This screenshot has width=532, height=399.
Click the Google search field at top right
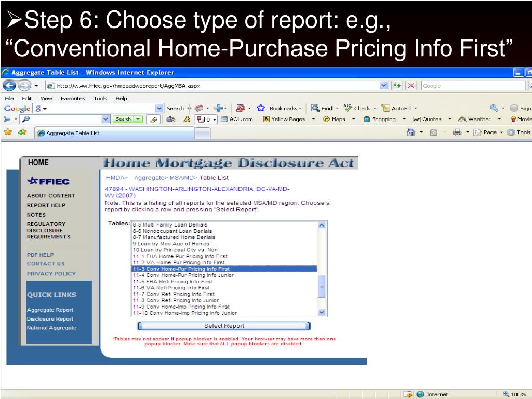point(473,86)
